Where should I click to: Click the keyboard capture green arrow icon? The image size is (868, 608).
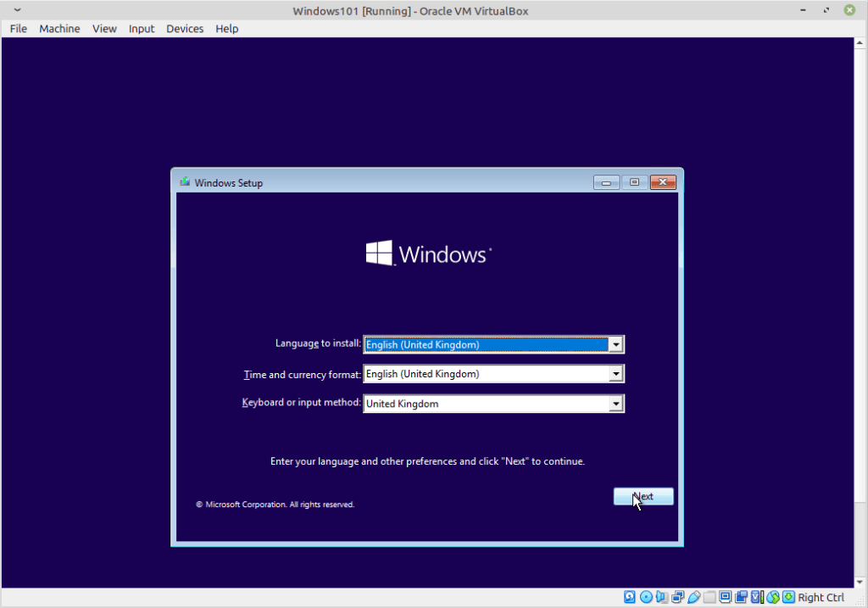point(789,597)
